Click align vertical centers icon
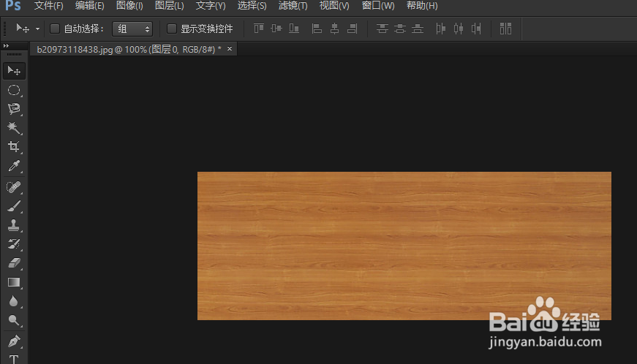Viewport: 637px width, 364px height. [276, 29]
